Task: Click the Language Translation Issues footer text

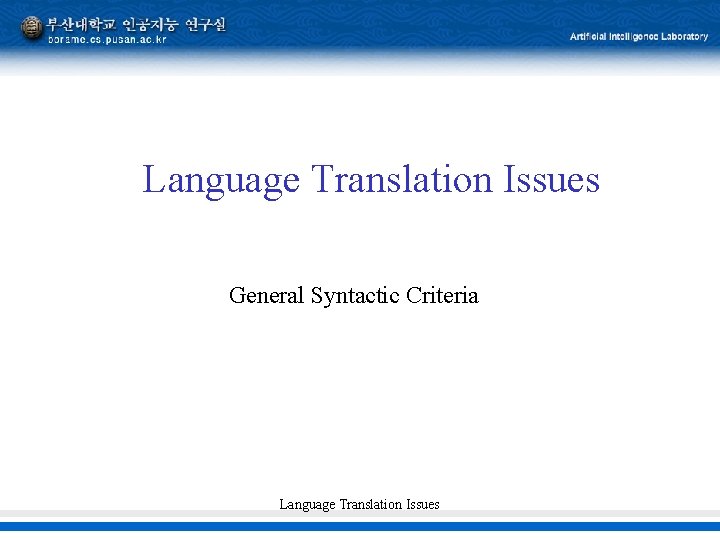Action: coord(359,504)
